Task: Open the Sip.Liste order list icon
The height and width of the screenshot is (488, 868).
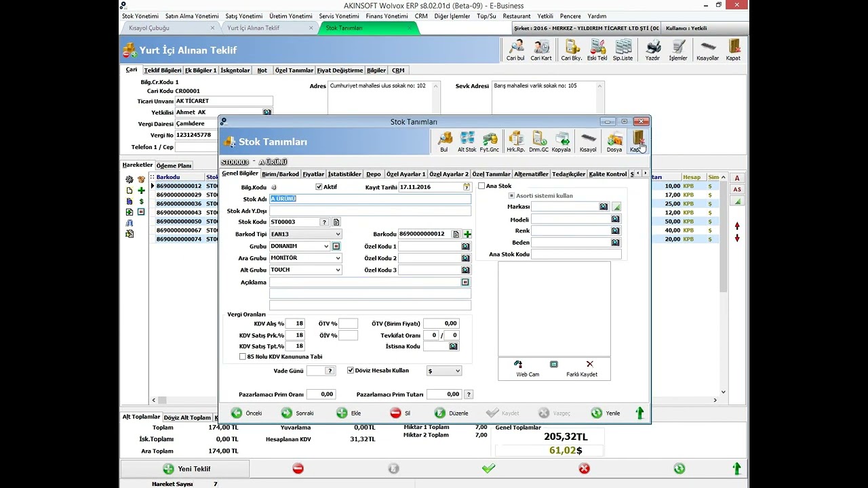Action: coord(623,50)
